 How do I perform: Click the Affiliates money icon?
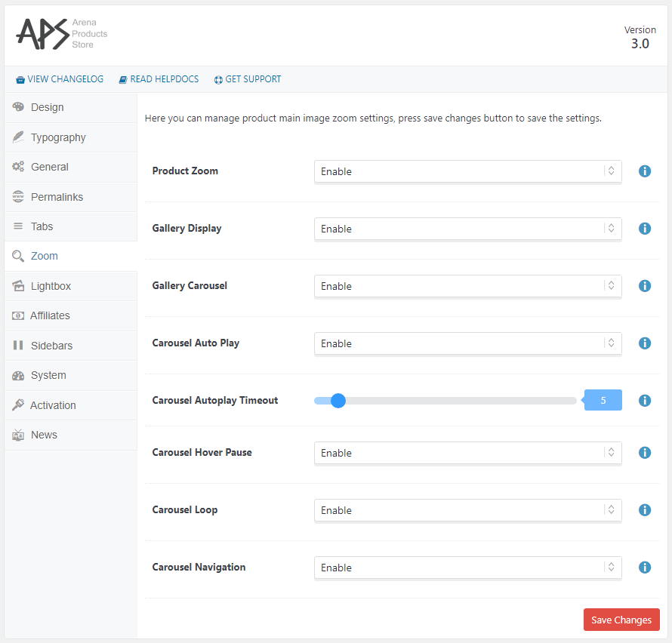coord(18,315)
